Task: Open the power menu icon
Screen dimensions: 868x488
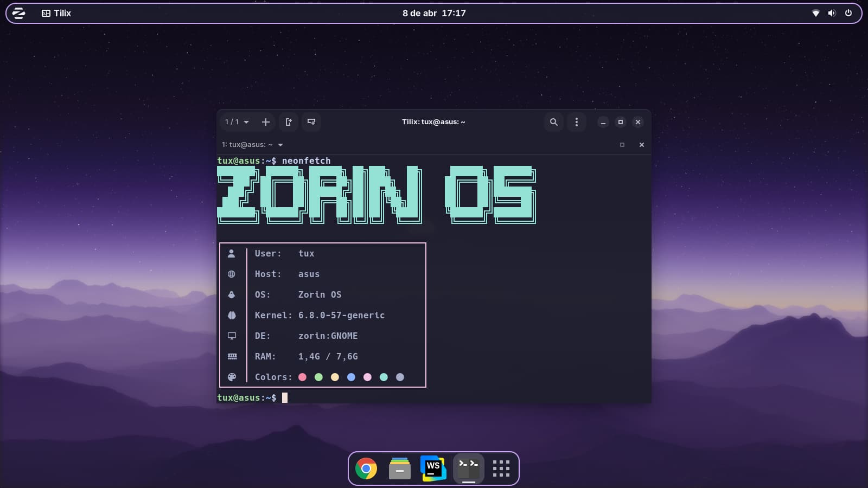Action: [848, 13]
